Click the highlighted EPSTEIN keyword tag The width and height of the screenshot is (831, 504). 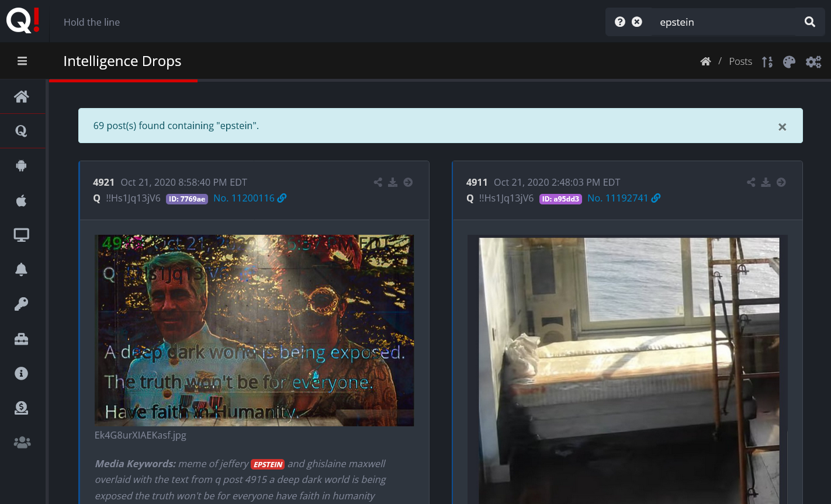(268, 464)
